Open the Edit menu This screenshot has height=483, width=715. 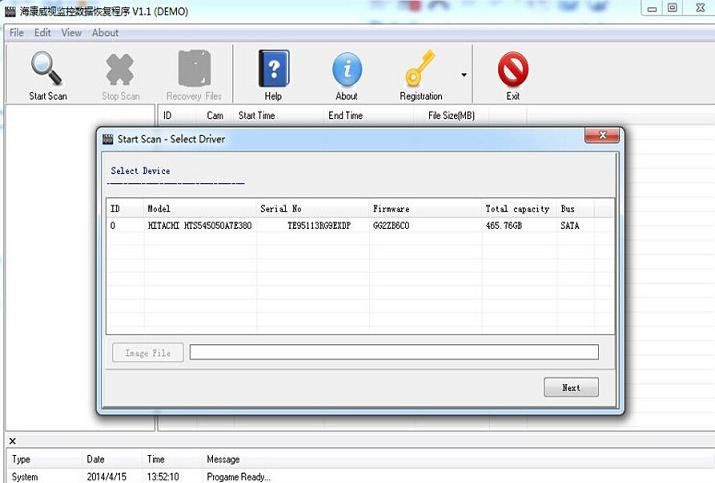pyautogui.click(x=42, y=33)
